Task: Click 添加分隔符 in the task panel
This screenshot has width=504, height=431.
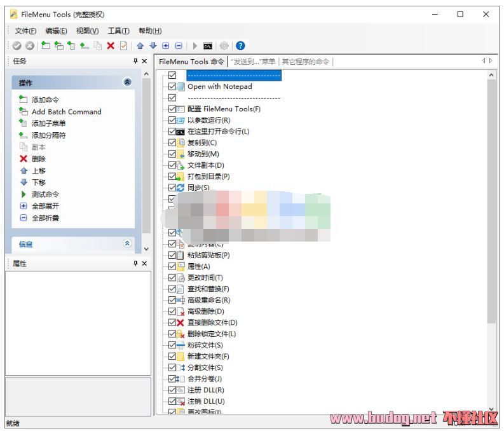Action: point(48,135)
